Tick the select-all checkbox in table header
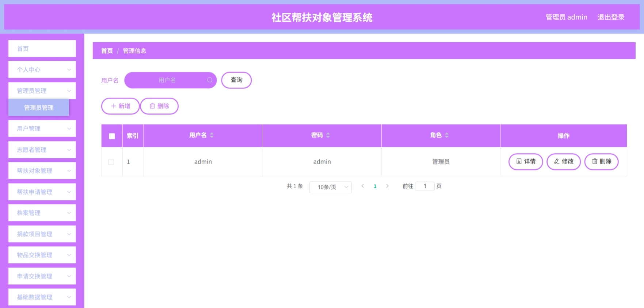Screen dimensions: 644x308 112,136
